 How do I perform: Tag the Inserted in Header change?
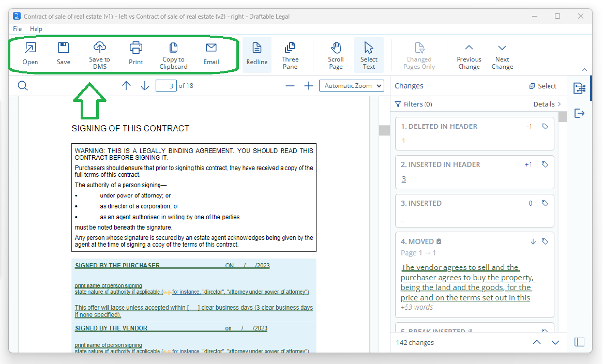click(x=545, y=164)
